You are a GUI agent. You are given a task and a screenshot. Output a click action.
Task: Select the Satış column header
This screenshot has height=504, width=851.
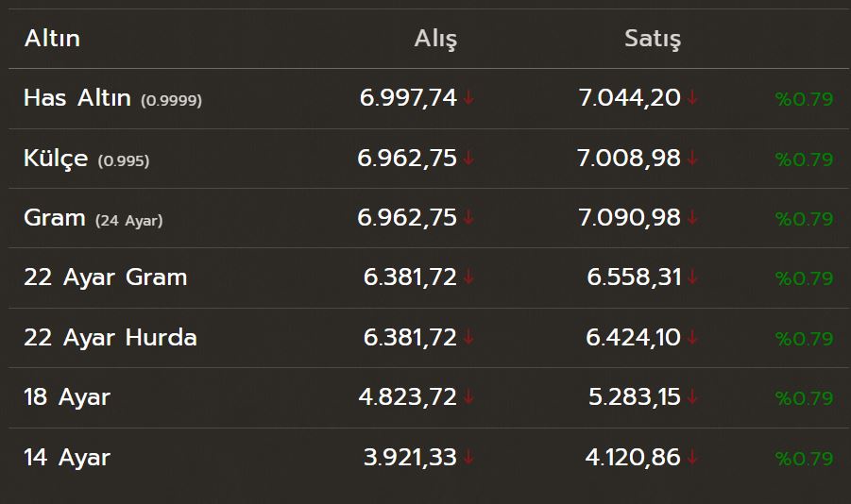click(653, 39)
